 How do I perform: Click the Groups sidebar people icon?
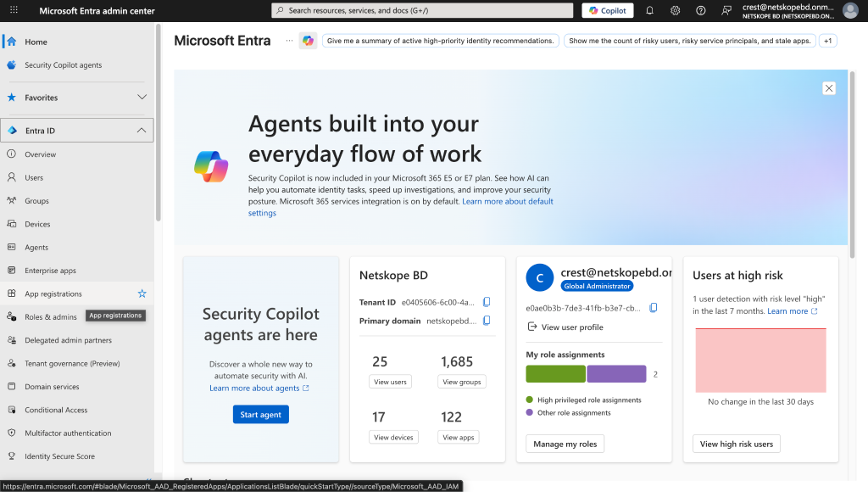(x=12, y=200)
